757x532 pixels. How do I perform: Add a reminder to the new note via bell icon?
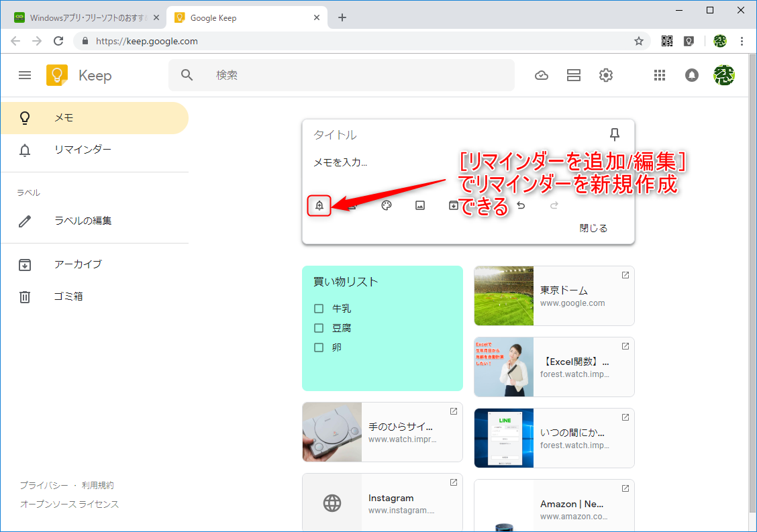tap(318, 205)
